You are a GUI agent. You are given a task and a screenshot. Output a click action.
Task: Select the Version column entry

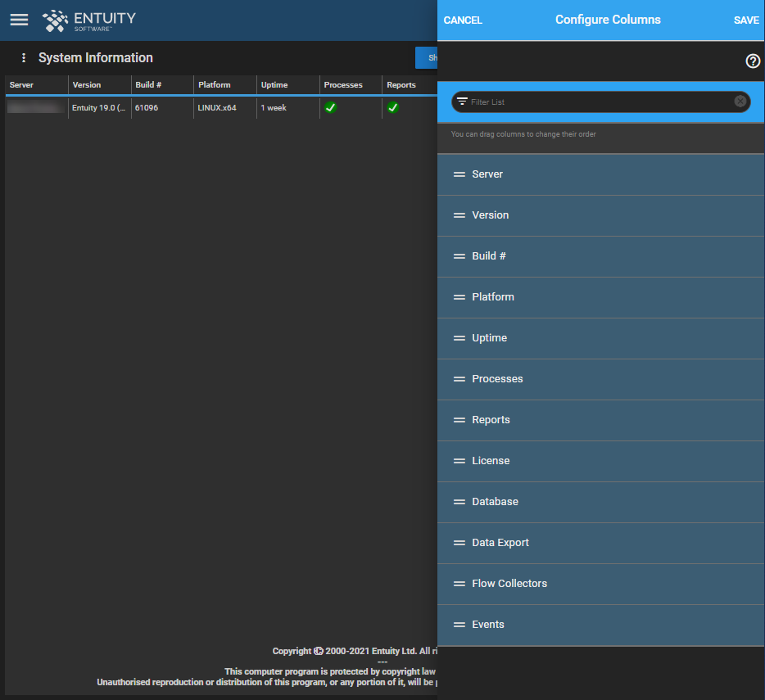[x=600, y=215]
